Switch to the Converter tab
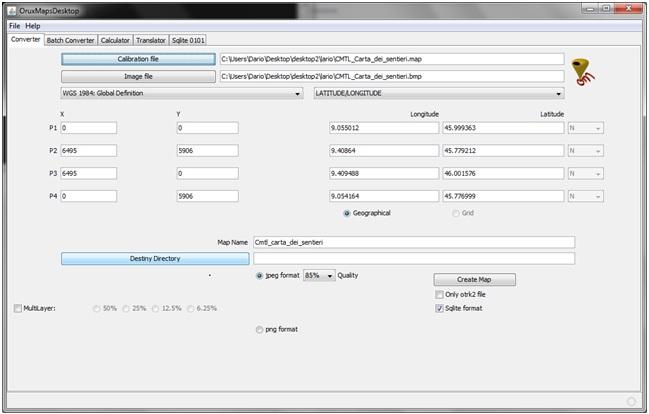 click(26, 39)
